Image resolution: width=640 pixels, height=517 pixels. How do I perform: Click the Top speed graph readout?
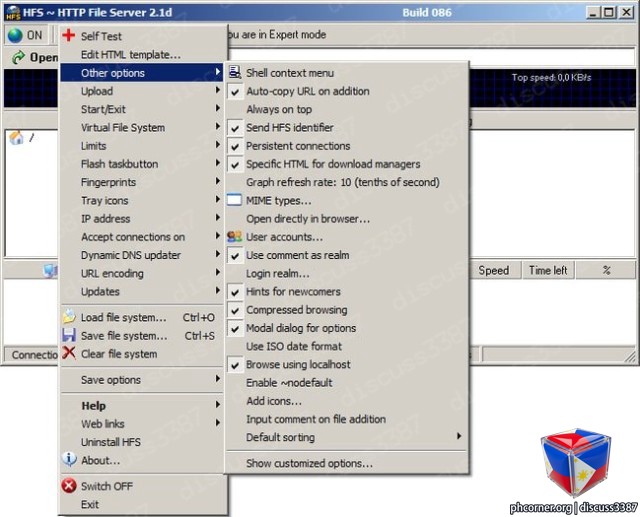tap(551, 78)
